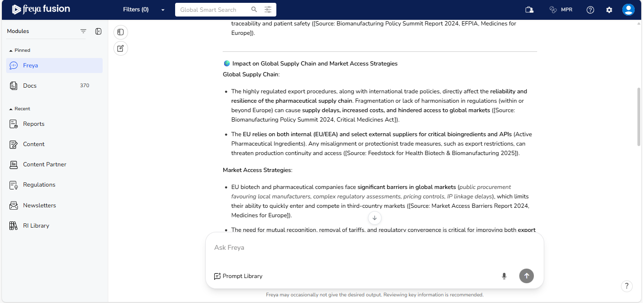The width and height of the screenshot is (644, 303).
Task: Click the microphone voice input icon
Action: [x=504, y=276]
